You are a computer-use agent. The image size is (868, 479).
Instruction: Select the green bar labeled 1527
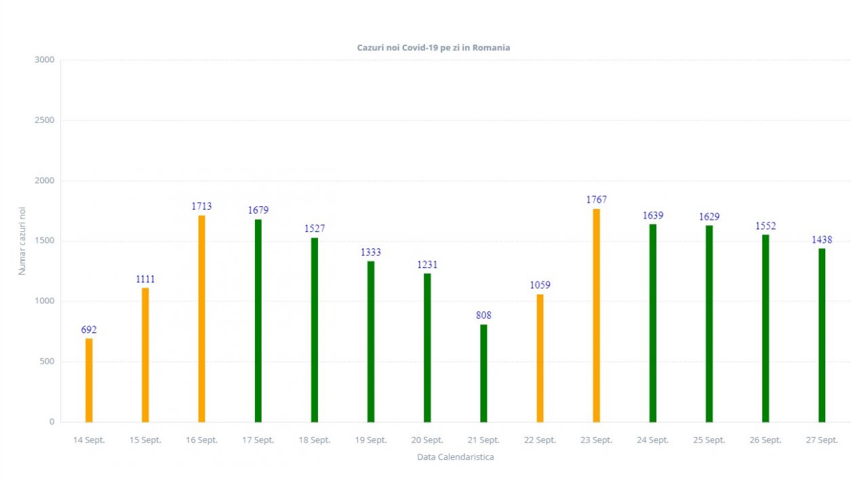tap(315, 330)
